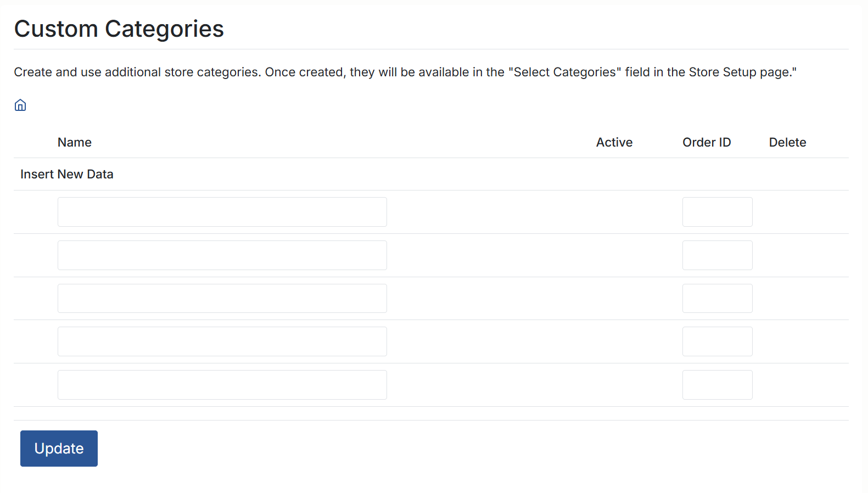Click the Update button
Screen dimensions: 868x493
click(x=59, y=449)
